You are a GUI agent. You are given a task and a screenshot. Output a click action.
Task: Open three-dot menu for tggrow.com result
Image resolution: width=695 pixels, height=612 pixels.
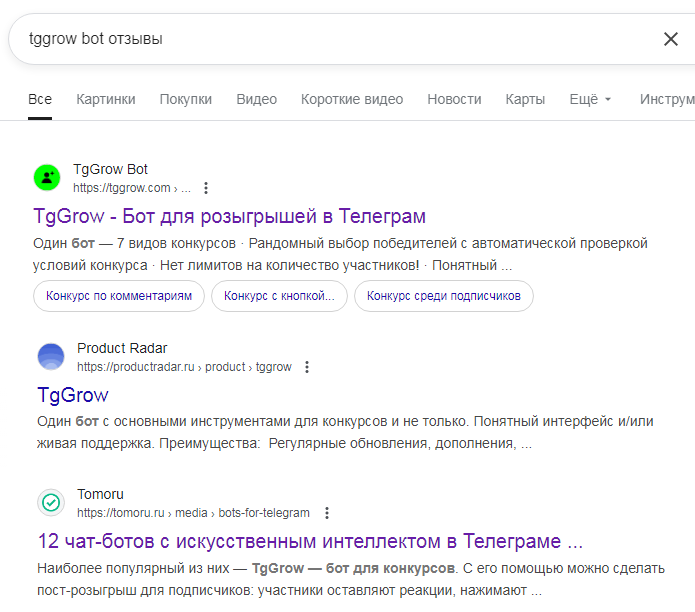pos(206,188)
